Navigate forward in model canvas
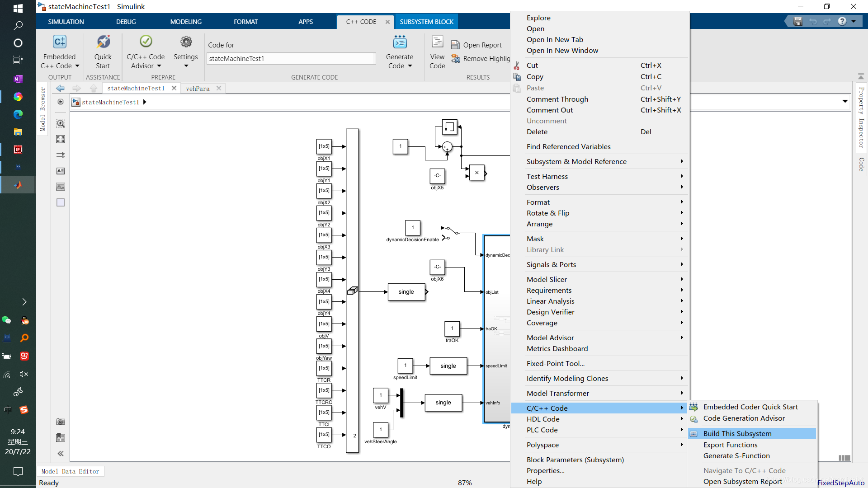 click(x=76, y=88)
